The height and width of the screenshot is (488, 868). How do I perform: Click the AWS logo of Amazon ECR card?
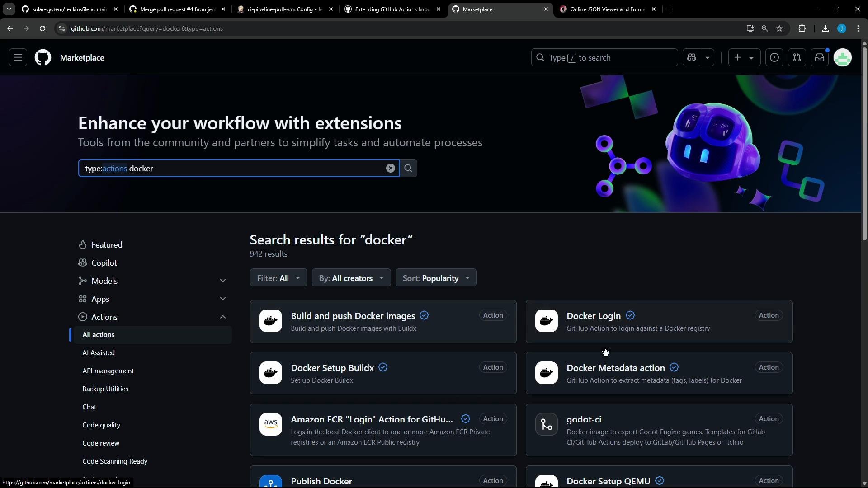[271, 424]
